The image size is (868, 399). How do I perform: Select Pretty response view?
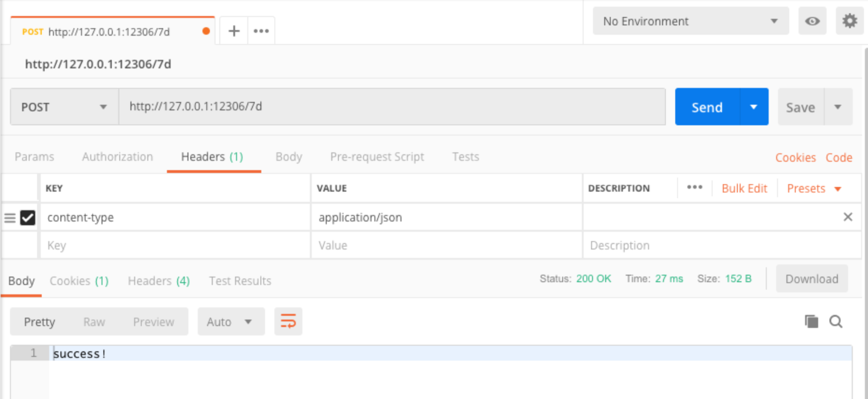point(39,322)
